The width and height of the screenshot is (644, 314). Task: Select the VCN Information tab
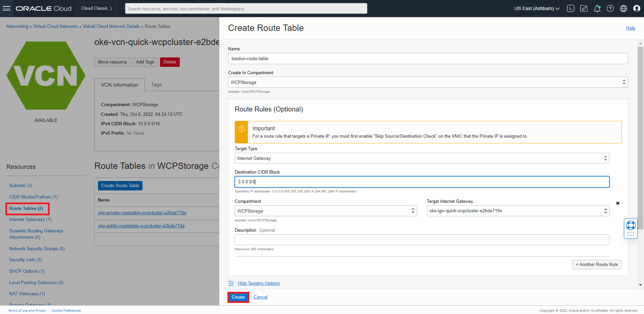119,85
